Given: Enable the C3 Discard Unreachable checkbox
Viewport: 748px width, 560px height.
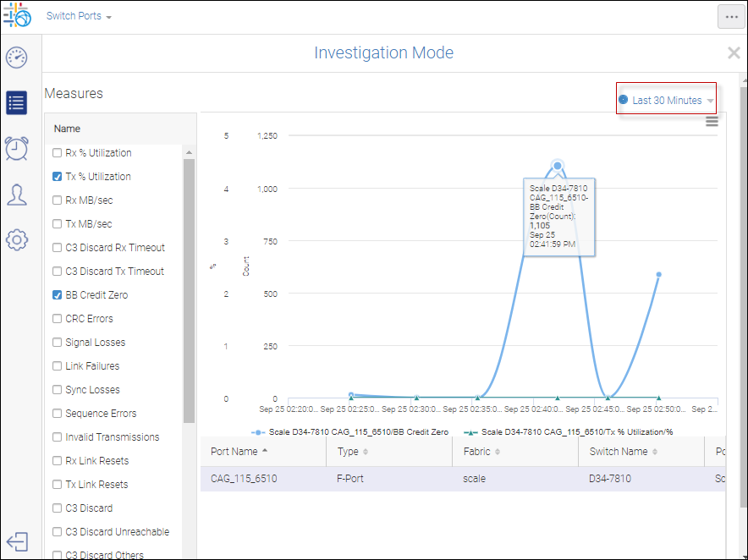Looking at the screenshot, I should pos(58,532).
